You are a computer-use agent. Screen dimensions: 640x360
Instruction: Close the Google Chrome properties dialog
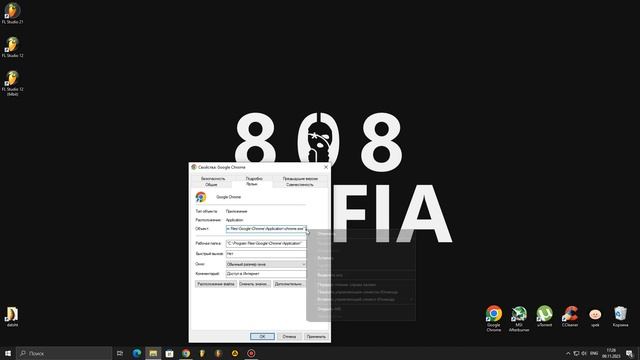326,167
